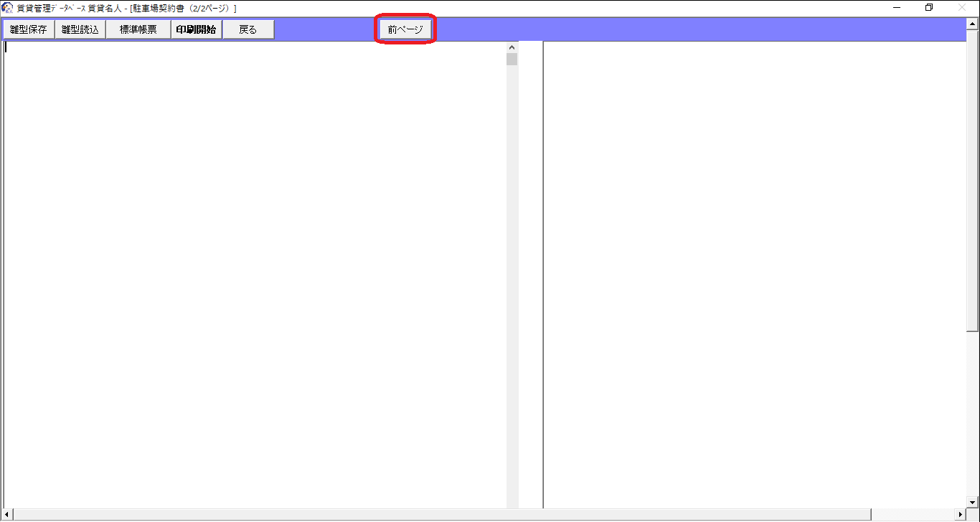Click the left pane's scrollbar thumb
The width and height of the screenshot is (980, 522).
[512, 60]
